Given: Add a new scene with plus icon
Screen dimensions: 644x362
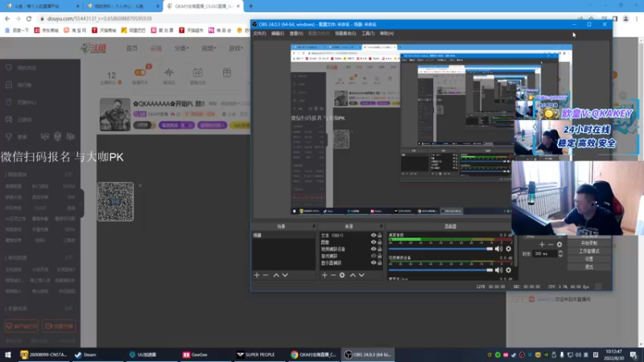Looking at the screenshot, I should [x=257, y=275].
